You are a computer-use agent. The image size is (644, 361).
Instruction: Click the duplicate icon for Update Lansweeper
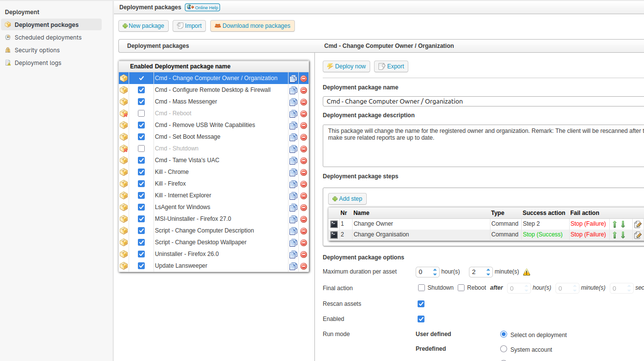[x=293, y=266]
